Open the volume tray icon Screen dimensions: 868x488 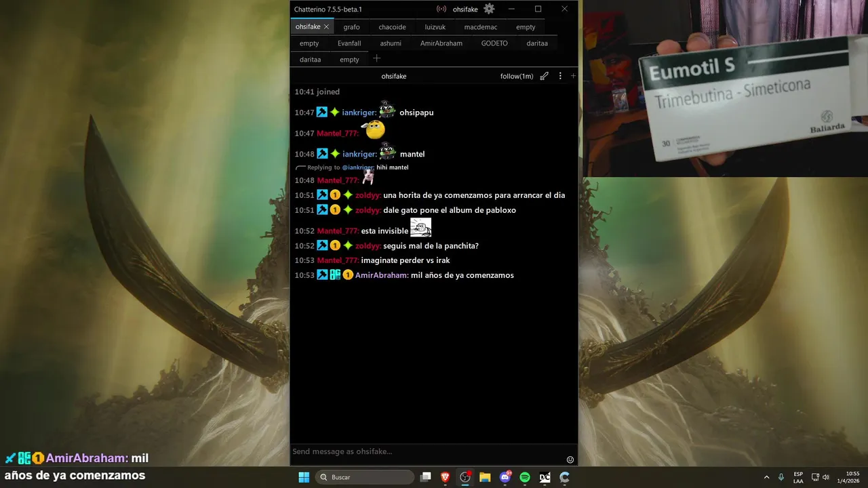click(826, 477)
